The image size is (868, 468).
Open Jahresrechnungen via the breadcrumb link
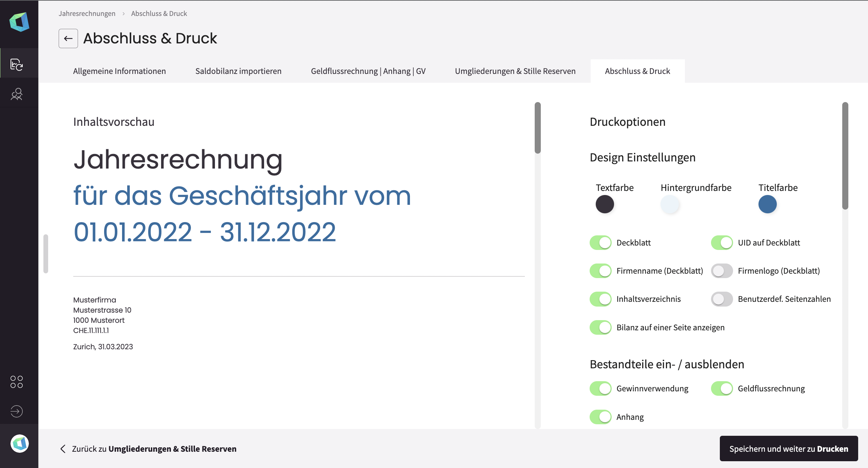pos(87,13)
